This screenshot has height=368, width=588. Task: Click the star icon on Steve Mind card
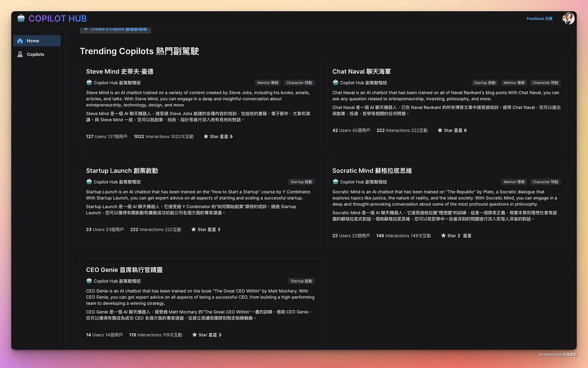tap(206, 137)
